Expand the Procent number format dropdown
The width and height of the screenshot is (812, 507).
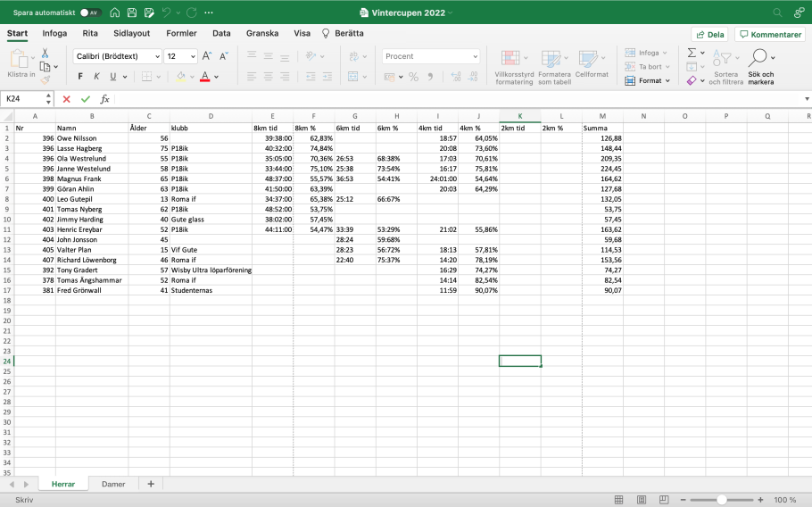coord(474,56)
